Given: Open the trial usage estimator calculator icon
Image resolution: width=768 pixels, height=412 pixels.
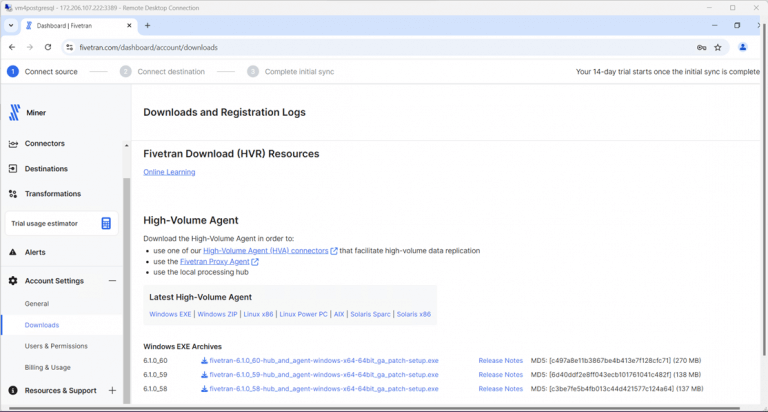Looking at the screenshot, I should (x=106, y=224).
